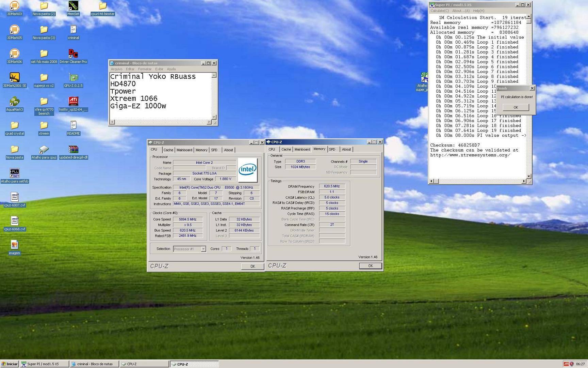Click Super PI horizontal scrollbar right arrow
Image resolution: width=588 pixels, height=368 pixels.
pyautogui.click(x=524, y=181)
